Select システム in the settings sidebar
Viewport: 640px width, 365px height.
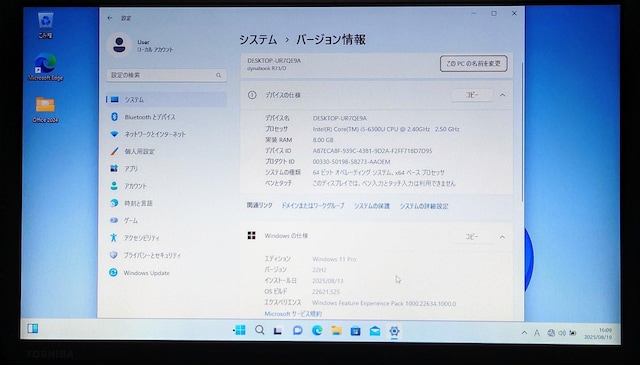pos(166,100)
